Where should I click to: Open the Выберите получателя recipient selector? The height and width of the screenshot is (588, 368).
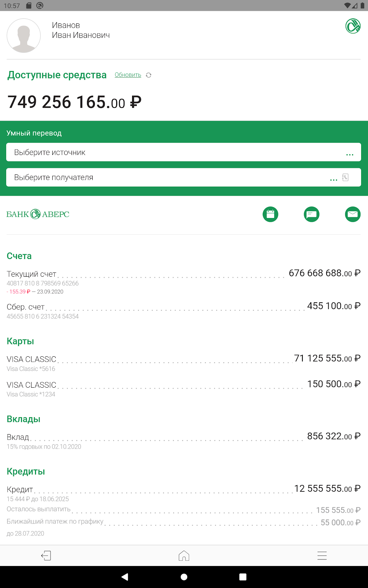pos(166,177)
